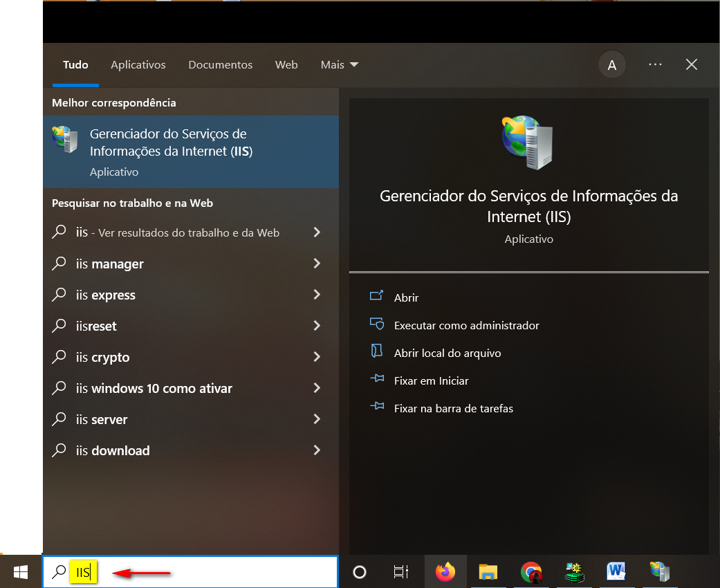
Task: Open the Windows Start menu button
Action: pos(21,572)
